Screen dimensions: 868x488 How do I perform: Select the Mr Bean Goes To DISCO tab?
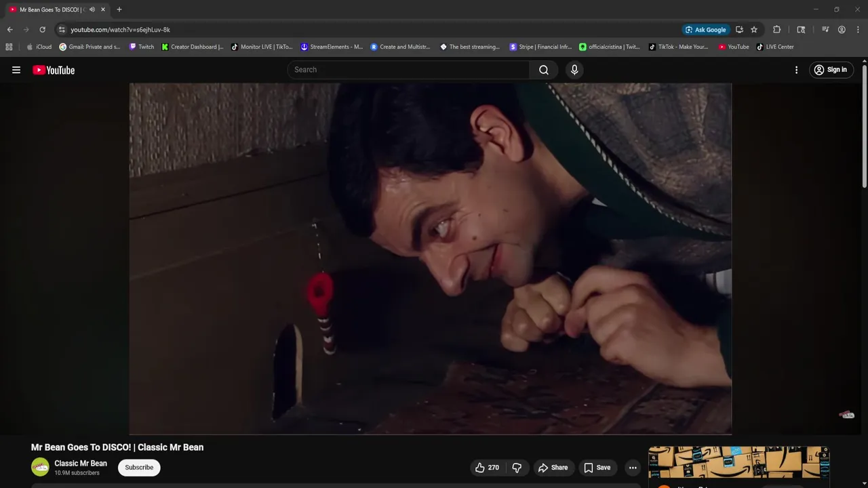pyautogui.click(x=57, y=9)
